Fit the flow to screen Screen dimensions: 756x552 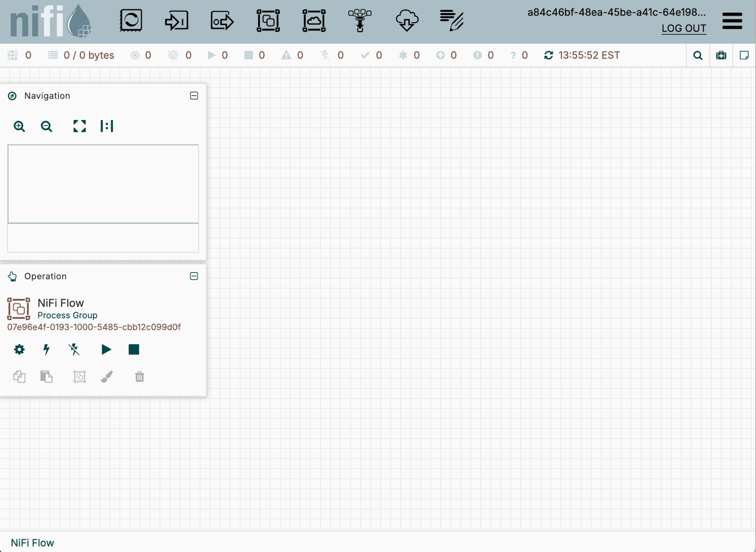(79, 126)
